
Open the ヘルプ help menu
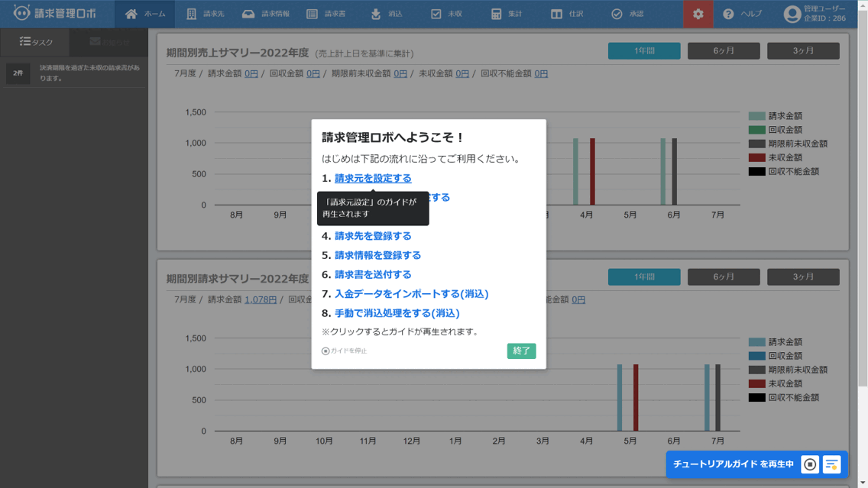tap(744, 14)
